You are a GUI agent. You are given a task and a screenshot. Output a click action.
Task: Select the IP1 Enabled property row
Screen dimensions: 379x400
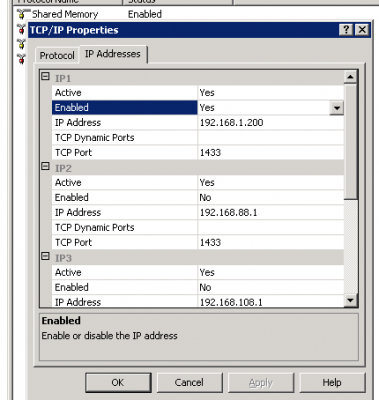tap(198, 108)
